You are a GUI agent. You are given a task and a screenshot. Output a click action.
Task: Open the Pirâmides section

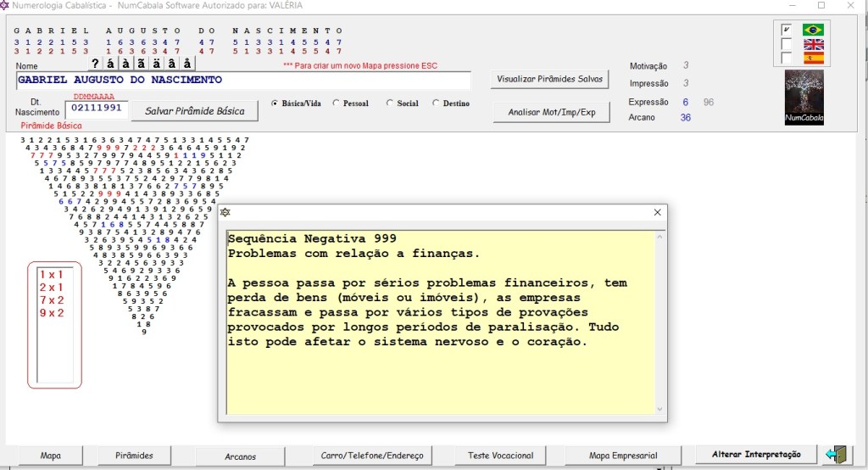point(135,456)
